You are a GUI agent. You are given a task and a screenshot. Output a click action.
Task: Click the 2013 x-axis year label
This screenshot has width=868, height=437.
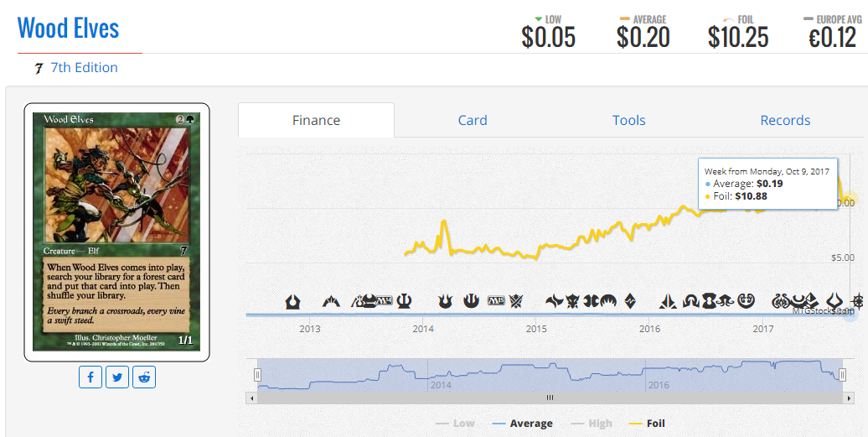[x=310, y=329]
